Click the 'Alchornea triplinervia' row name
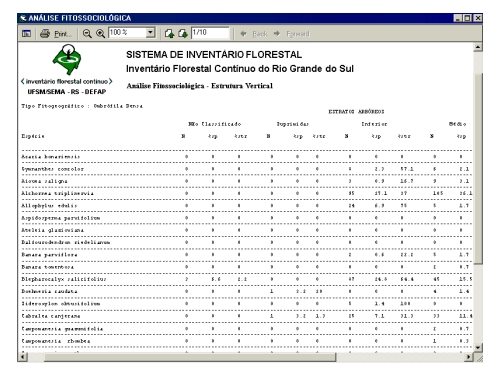The height and width of the screenshot is (376, 500). coord(57,193)
